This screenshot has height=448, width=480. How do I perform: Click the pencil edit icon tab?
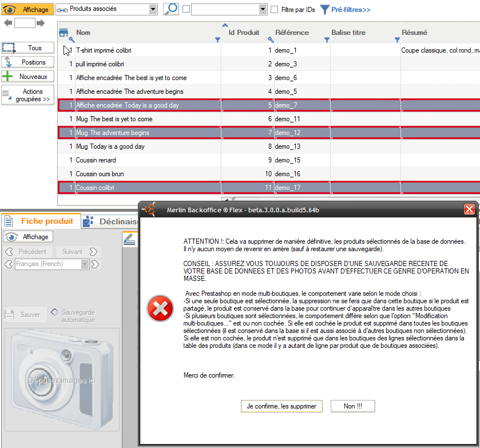(x=130, y=240)
